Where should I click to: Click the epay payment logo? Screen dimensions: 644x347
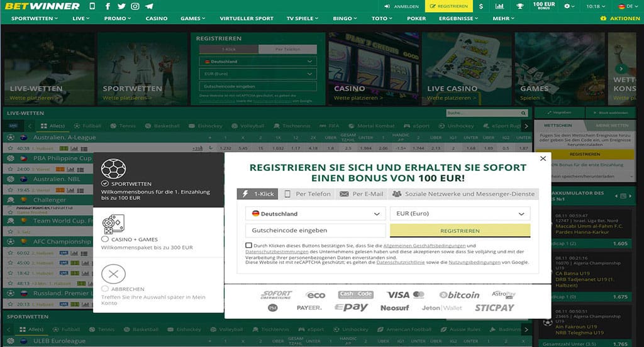pyautogui.click(x=351, y=307)
